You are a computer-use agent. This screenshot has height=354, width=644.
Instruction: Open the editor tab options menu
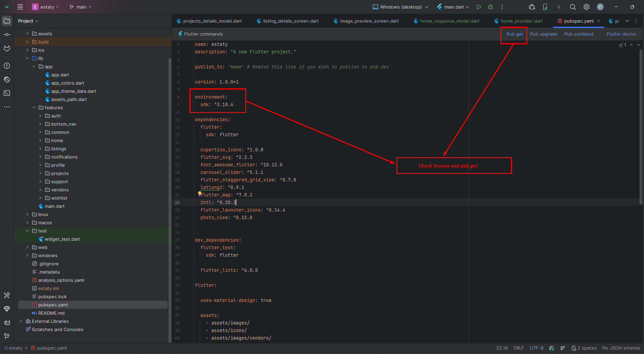pos(636,21)
